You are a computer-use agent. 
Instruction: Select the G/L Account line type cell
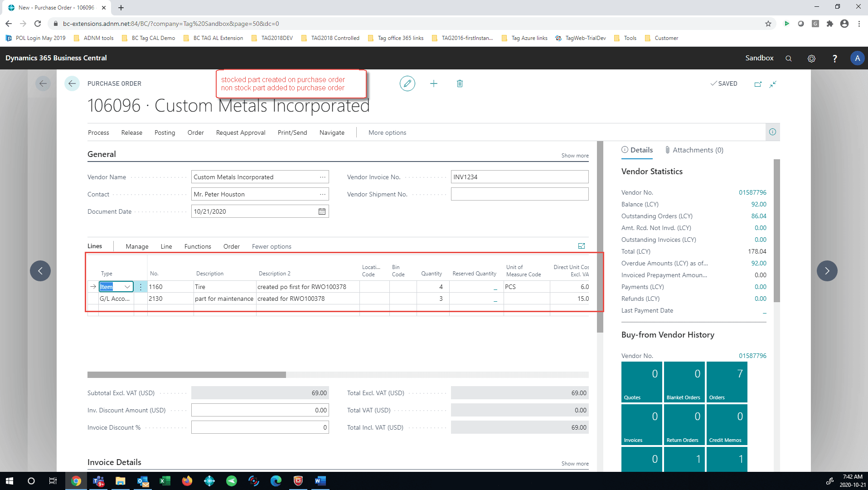(116, 299)
